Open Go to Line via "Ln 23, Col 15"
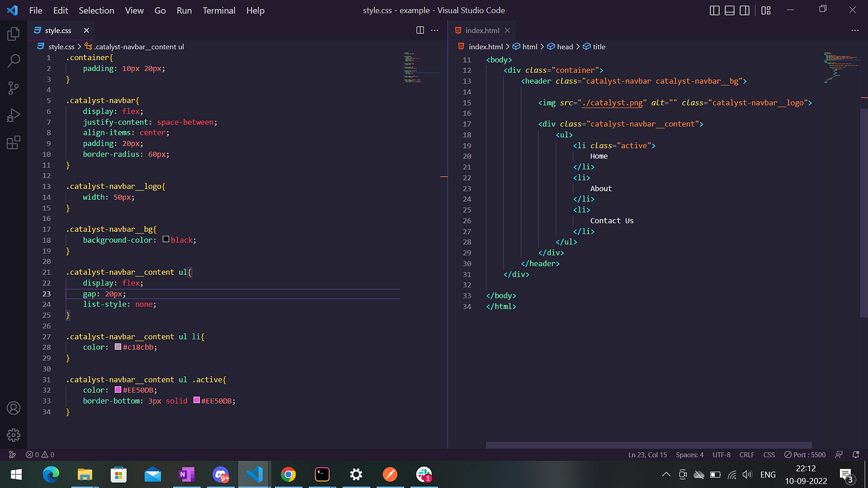Image resolution: width=868 pixels, height=488 pixels. [647, 454]
